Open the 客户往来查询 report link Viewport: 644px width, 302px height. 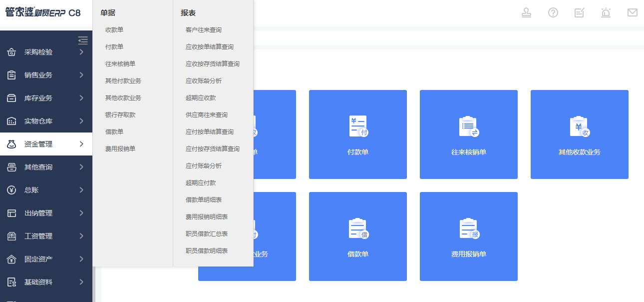tap(204, 30)
